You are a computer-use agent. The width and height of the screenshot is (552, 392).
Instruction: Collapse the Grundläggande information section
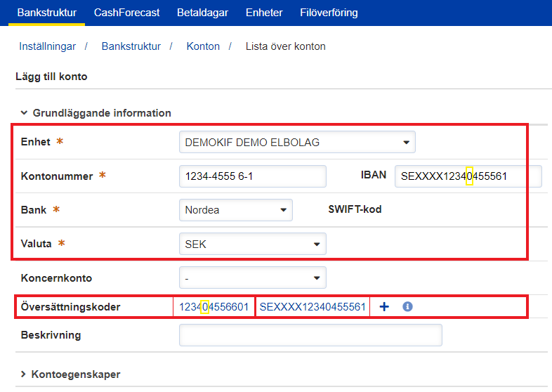[96, 112]
